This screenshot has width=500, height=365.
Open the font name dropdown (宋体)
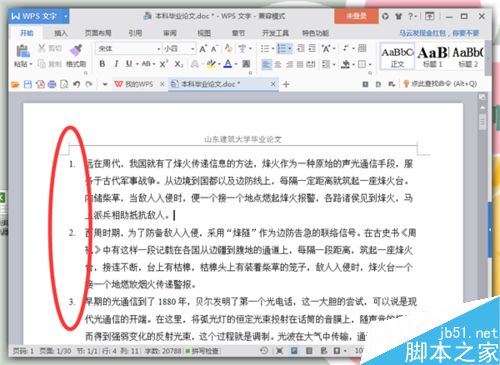click(x=158, y=49)
